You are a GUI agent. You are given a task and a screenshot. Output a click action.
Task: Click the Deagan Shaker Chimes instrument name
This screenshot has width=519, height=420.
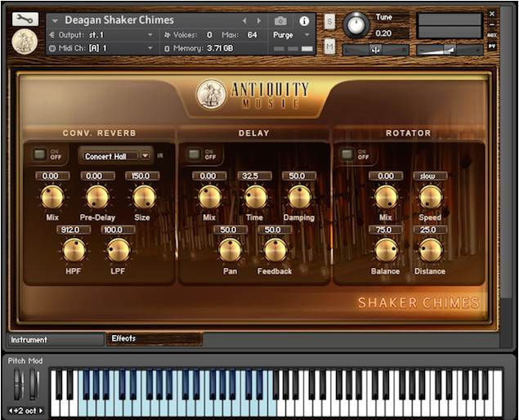click(x=119, y=20)
